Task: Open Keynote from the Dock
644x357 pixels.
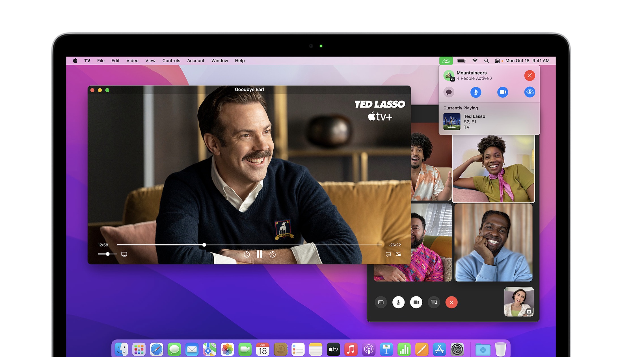Action: (386, 350)
